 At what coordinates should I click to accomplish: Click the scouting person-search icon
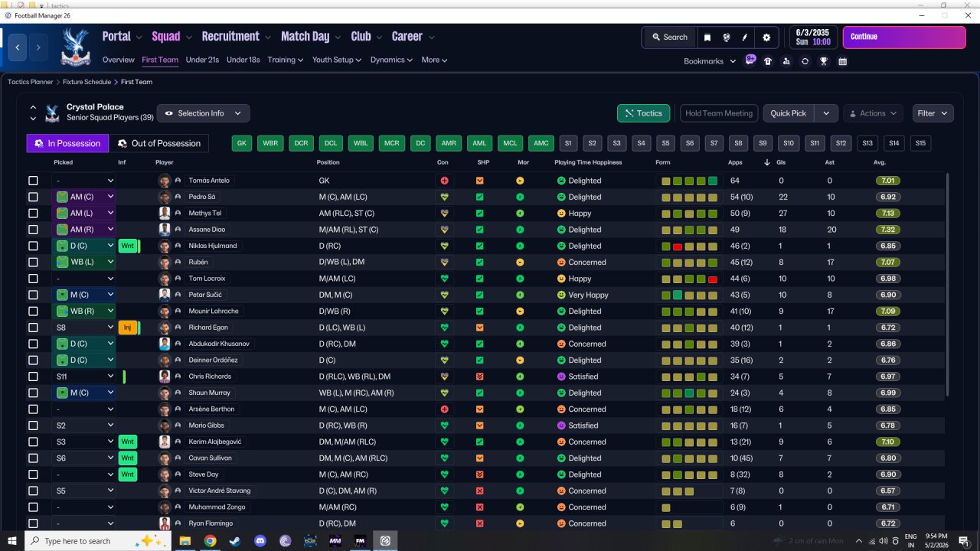coord(786,61)
